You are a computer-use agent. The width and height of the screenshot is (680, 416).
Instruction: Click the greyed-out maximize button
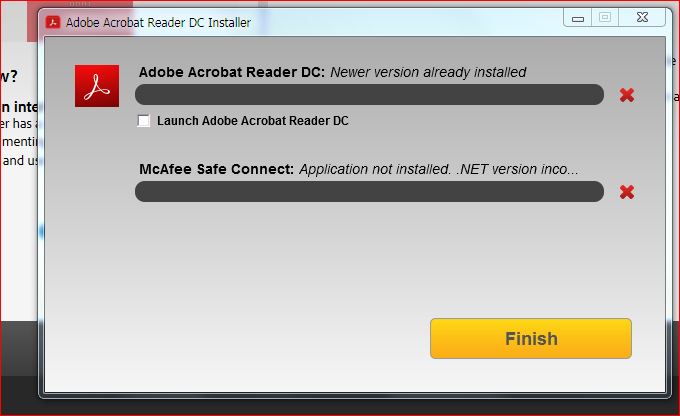tap(605, 18)
